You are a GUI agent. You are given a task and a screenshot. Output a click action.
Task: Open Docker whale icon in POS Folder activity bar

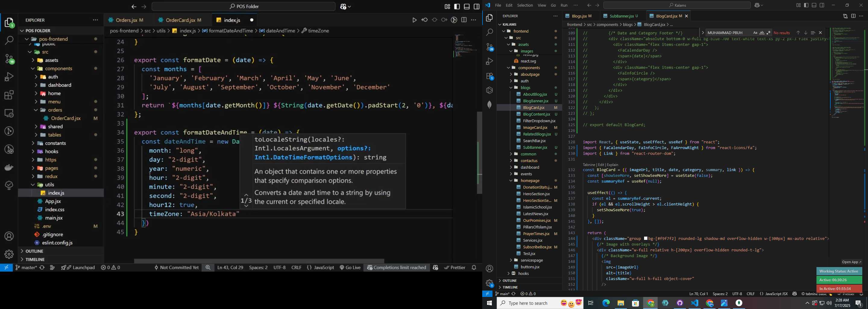pos(9,167)
